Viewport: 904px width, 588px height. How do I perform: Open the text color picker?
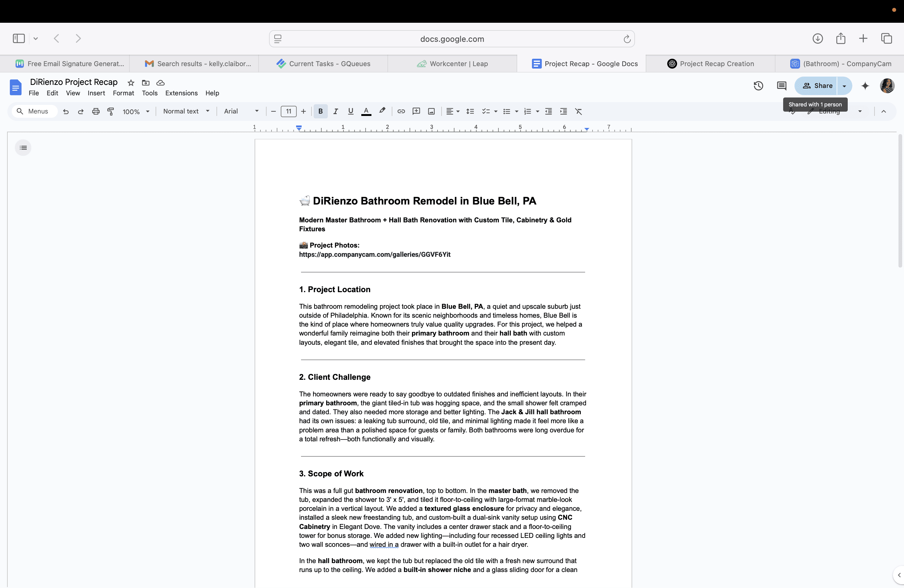[x=366, y=111]
